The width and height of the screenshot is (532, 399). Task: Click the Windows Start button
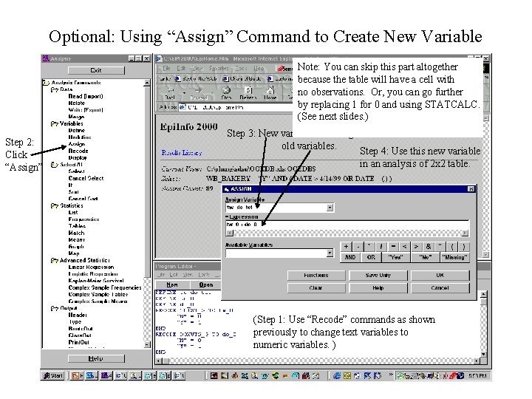(53, 375)
